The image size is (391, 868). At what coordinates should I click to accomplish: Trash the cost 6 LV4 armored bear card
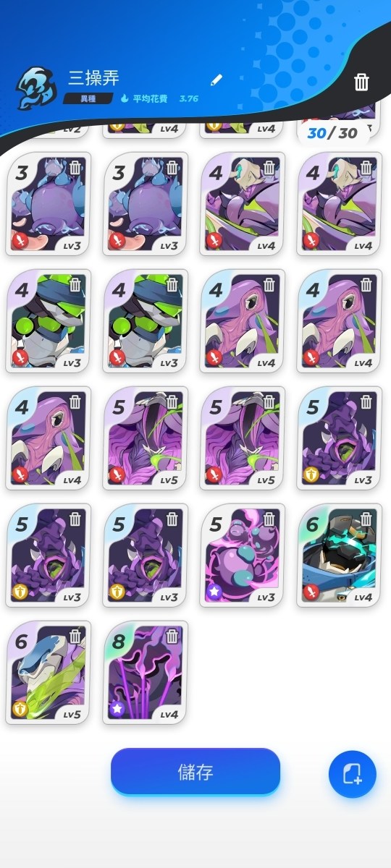pos(366,519)
